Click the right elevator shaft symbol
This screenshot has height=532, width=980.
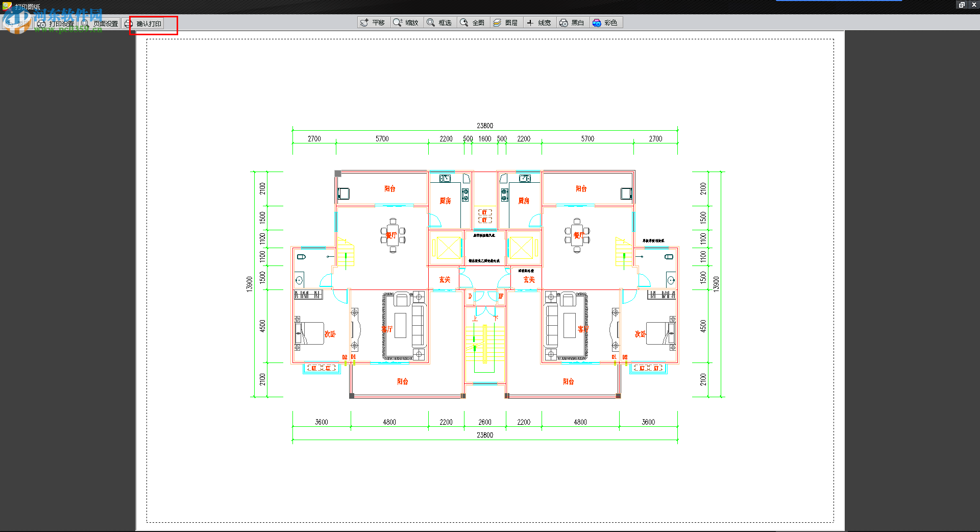coord(521,248)
